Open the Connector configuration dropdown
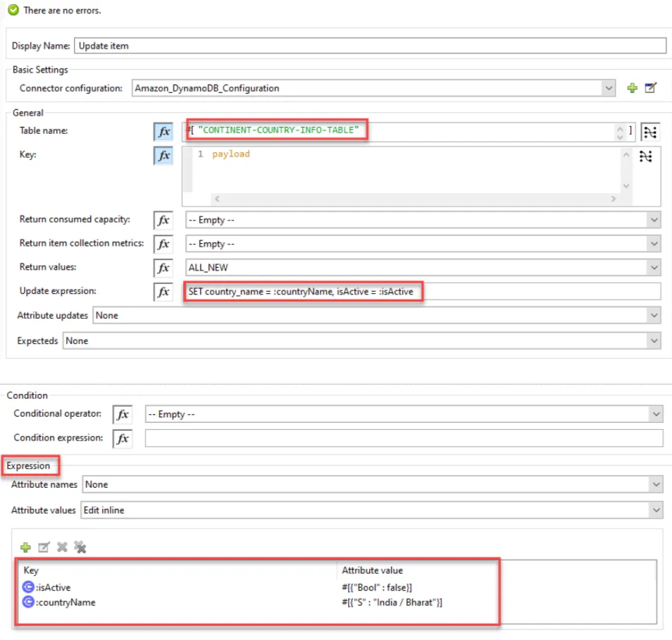Screen dimensions: 672x640 tap(609, 88)
